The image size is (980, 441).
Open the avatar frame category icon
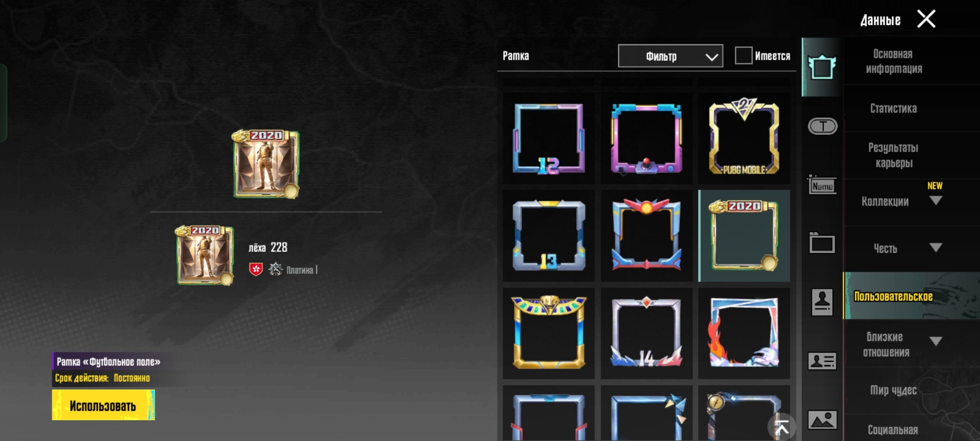coord(822,67)
